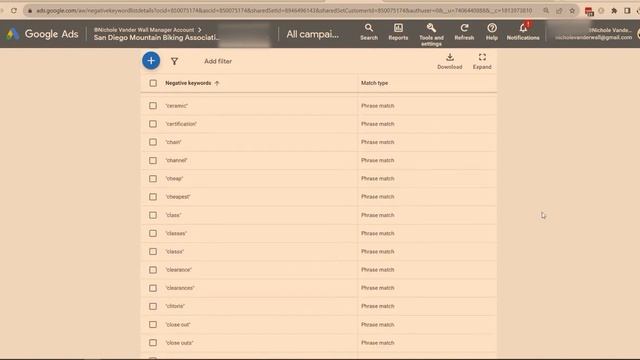Check the 'ceramic' keyword row
The height and width of the screenshot is (360, 640).
(153, 106)
